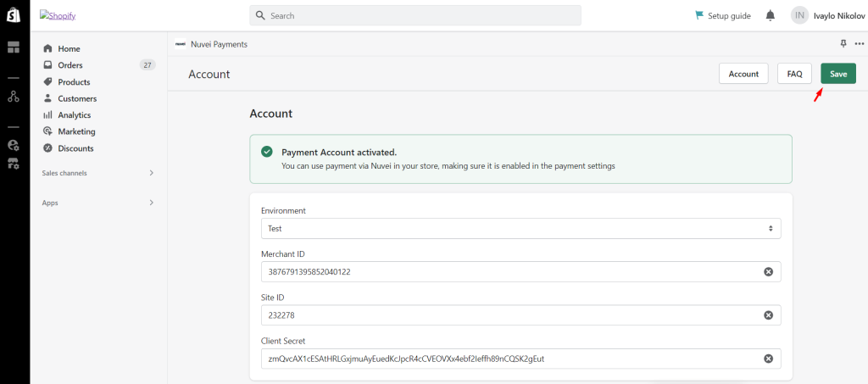868x384 pixels.
Task: Click Ivaylo Nikolov account name
Action: coord(839,15)
